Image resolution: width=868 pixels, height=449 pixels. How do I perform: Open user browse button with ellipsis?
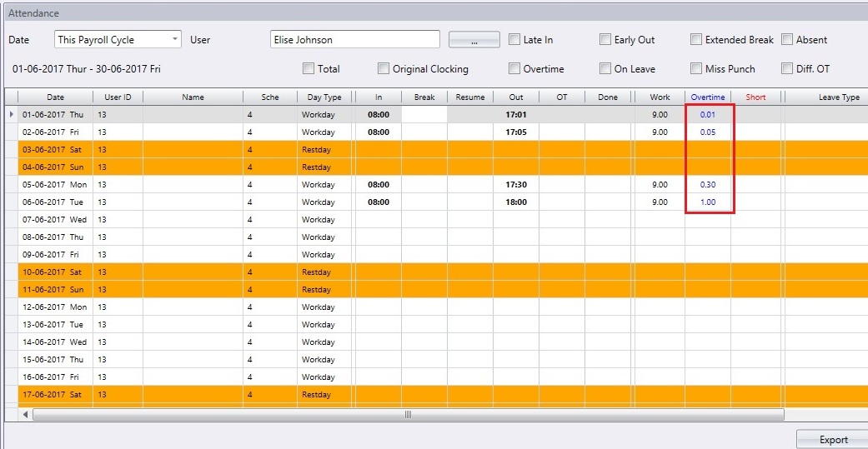click(x=474, y=39)
